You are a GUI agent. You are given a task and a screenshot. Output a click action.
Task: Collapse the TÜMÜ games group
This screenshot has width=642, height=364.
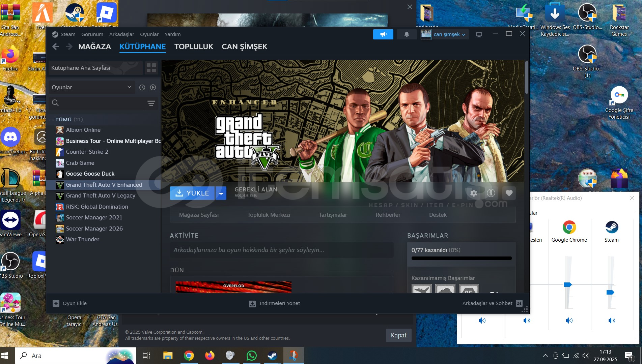[52, 120]
